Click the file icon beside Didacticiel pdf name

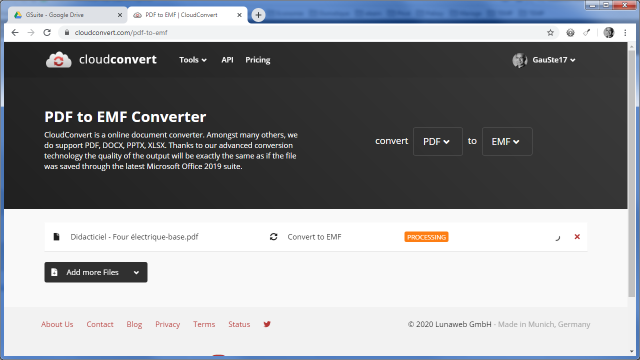(56, 237)
